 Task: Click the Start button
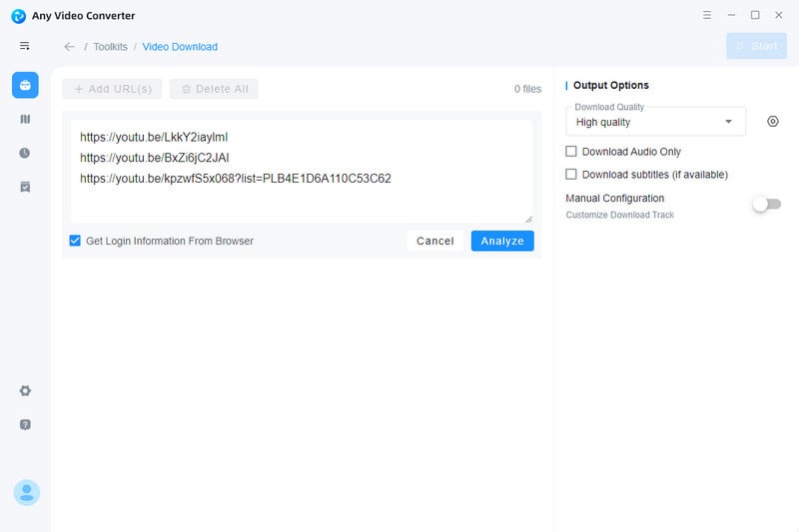pyautogui.click(x=757, y=46)
